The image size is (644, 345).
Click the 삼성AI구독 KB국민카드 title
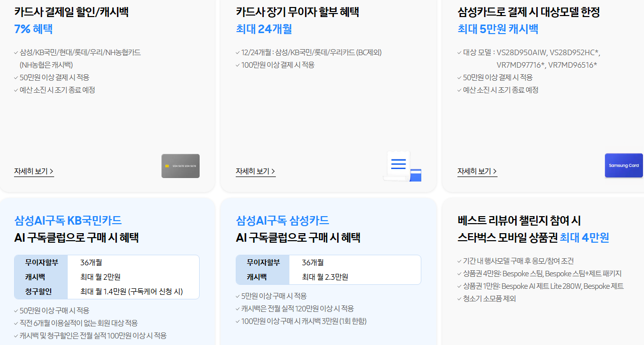point(68,220)
